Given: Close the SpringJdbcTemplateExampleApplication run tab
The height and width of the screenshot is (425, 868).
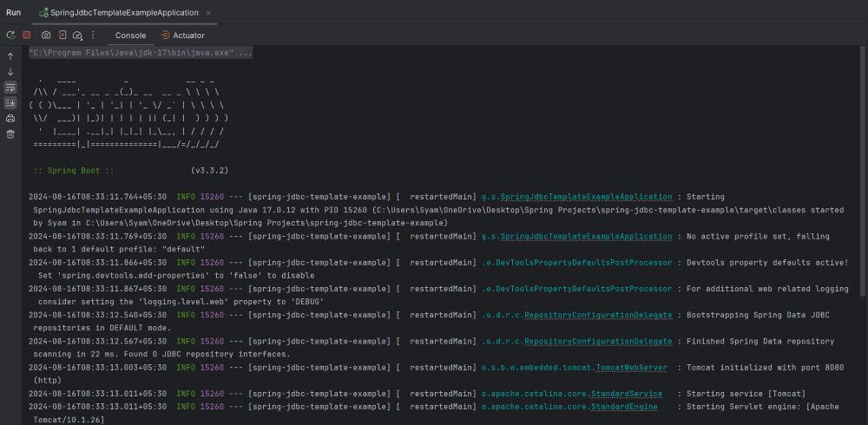Looking at the screenshot, I should click(208, 13).
